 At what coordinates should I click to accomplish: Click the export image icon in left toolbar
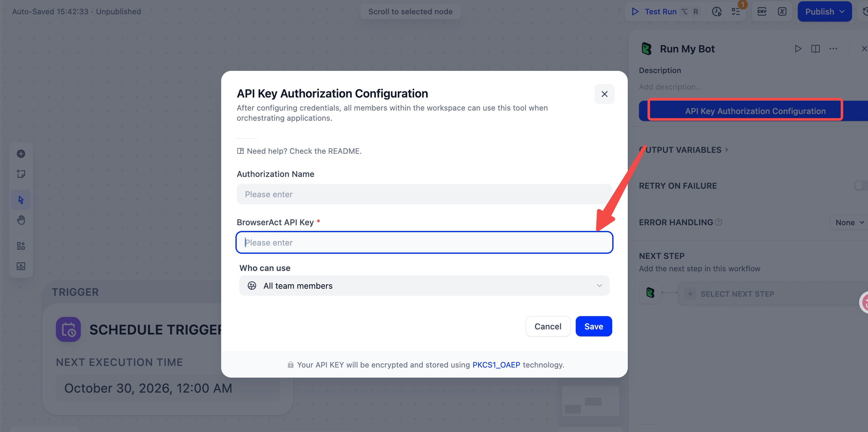[x=21, y=266]
